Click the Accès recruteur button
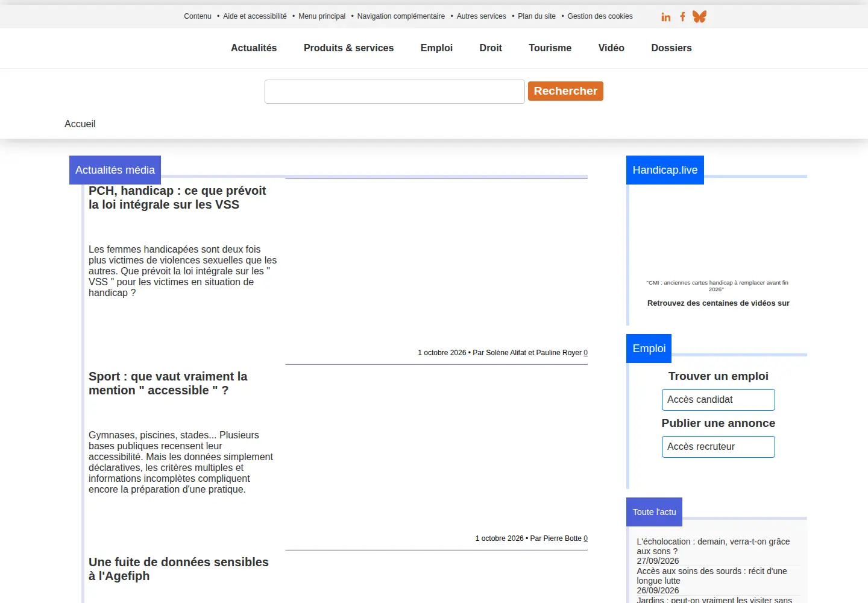 719,447
